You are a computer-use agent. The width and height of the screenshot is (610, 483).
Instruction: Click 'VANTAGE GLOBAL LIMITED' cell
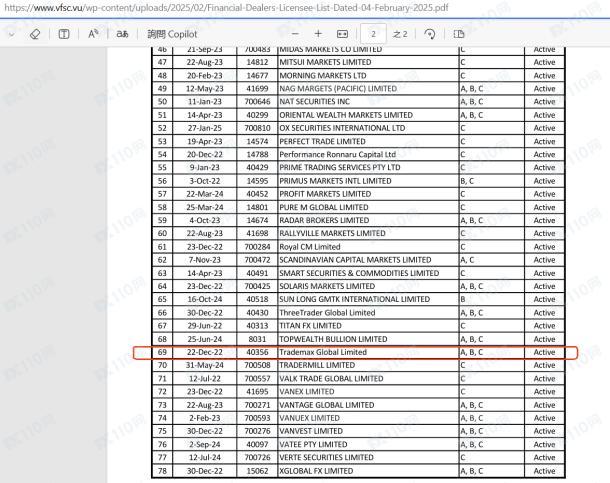point(368,405)
